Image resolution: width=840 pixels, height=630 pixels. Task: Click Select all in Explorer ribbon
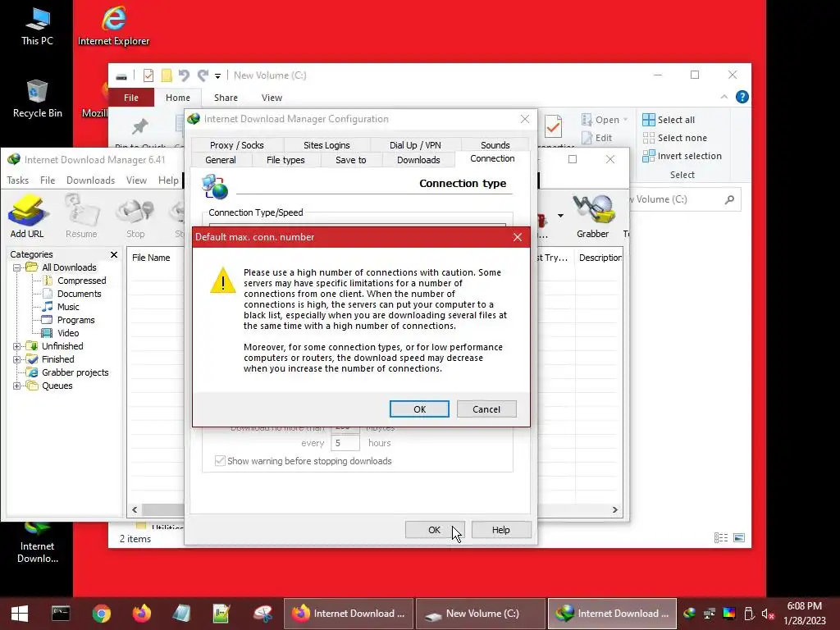669,120
